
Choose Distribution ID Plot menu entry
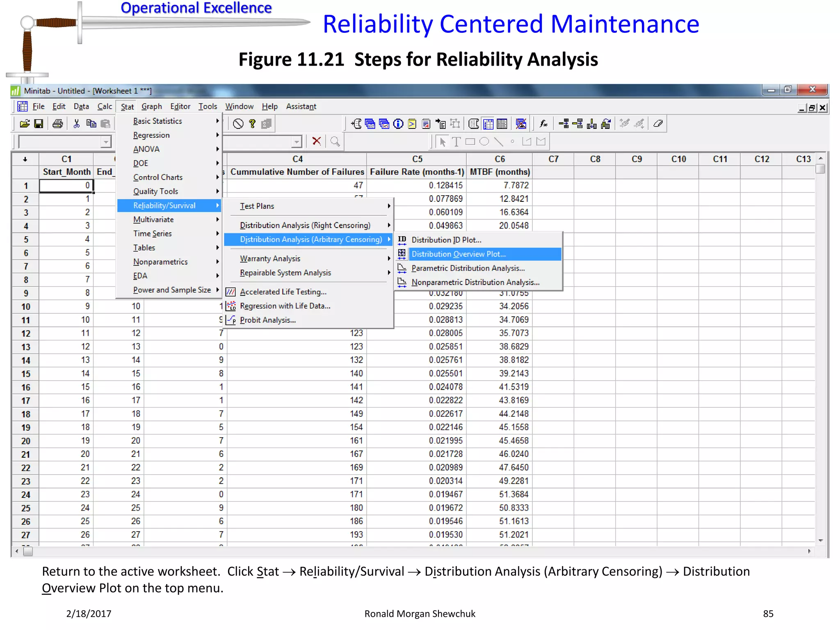click(479, 240)
